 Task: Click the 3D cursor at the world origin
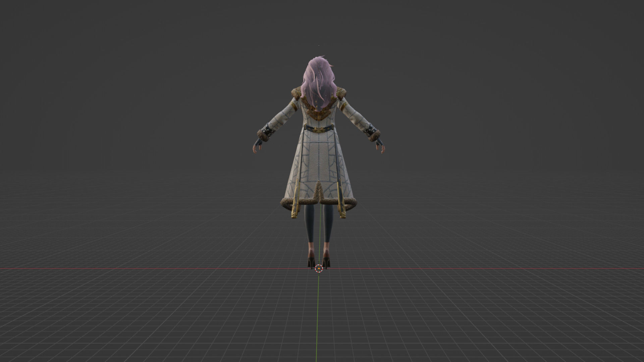click(319, 268)
